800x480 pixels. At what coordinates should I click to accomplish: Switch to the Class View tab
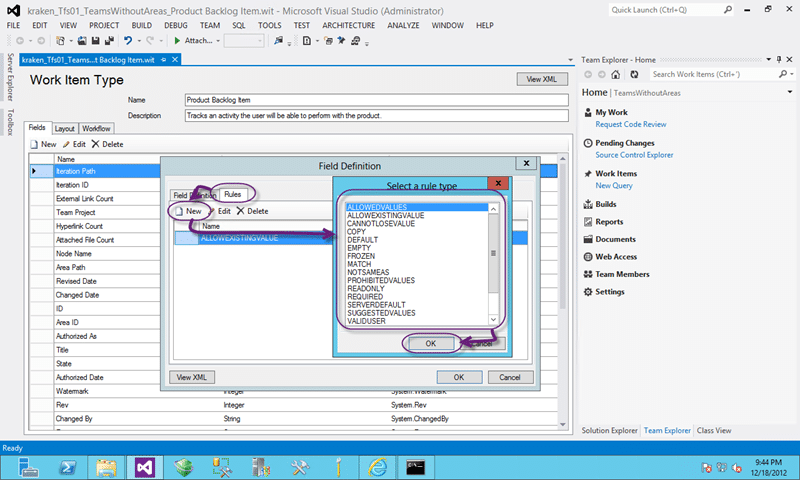tap(714, 431)
